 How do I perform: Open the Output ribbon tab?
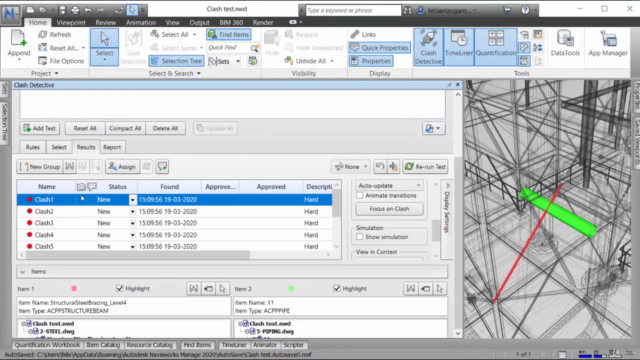pyautogui.click(x=199, y=22)
